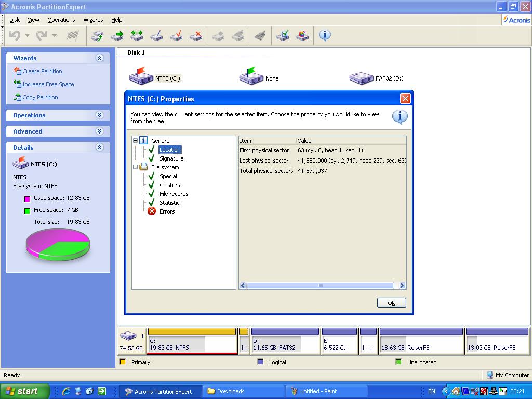Show hidden tray icons with the arrow
Viewport: 532px width, 399px height.
(x=446, y=391)
